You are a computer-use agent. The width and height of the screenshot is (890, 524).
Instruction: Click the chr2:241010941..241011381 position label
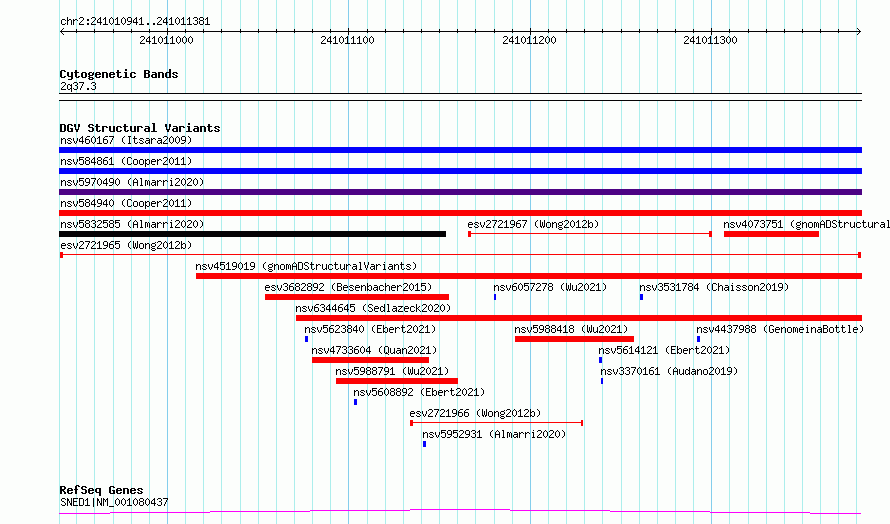click(135, 22)
